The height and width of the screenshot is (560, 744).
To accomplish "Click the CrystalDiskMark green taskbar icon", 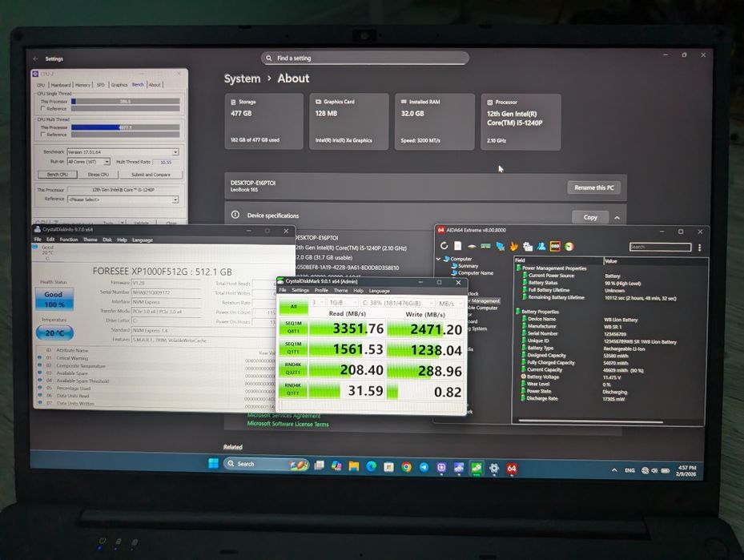I will (477, 469).
